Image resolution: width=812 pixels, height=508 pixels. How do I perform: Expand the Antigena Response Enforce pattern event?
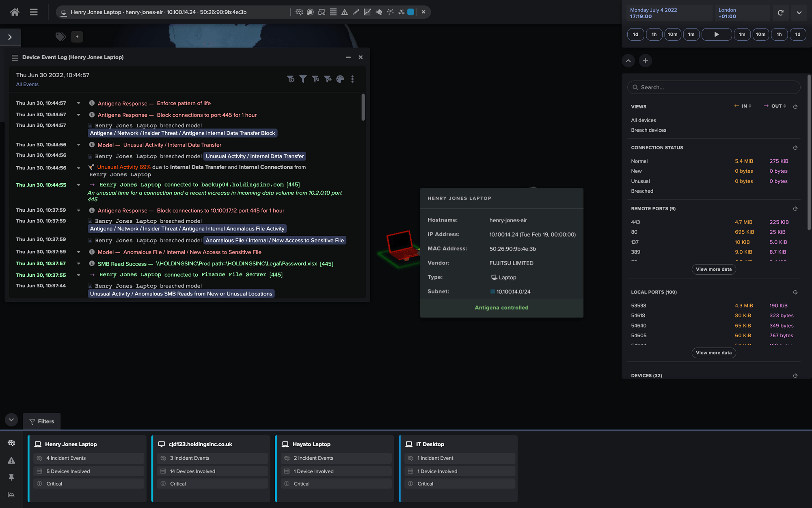click(78, 103)
